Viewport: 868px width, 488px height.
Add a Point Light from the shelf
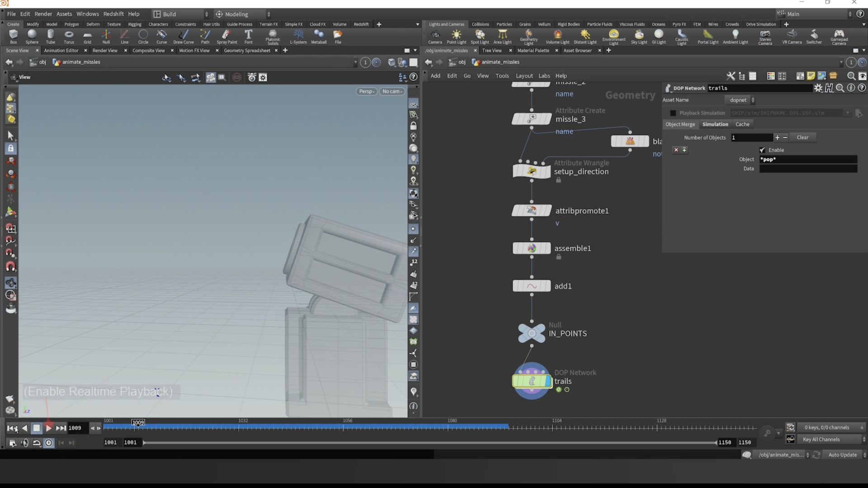point(456,37)
